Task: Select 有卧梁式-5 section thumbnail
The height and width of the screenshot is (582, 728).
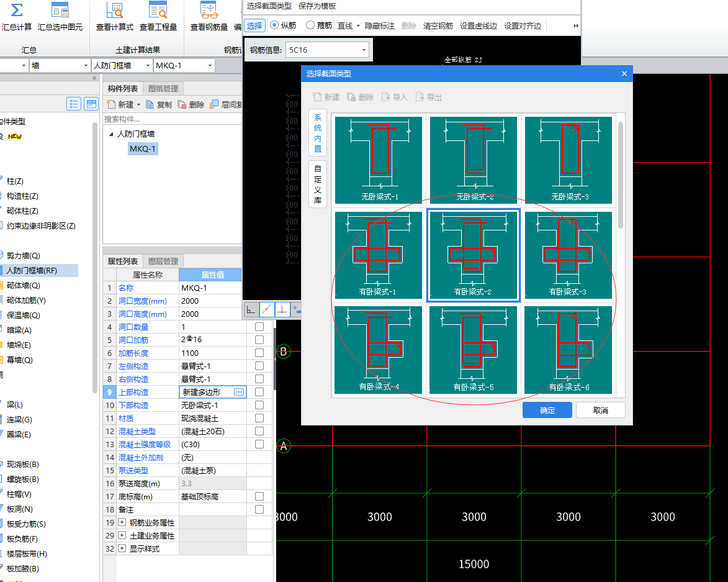Action: (x=473, y=350)
